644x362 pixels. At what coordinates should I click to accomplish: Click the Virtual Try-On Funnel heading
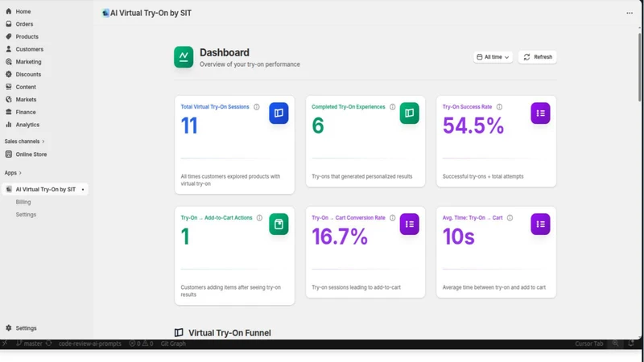coord(229,333)
